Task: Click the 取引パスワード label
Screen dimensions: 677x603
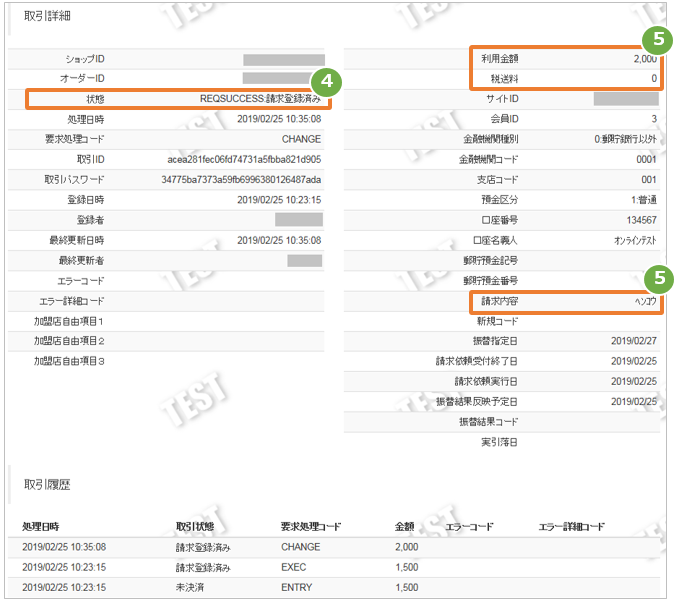Action: [74, 180]
